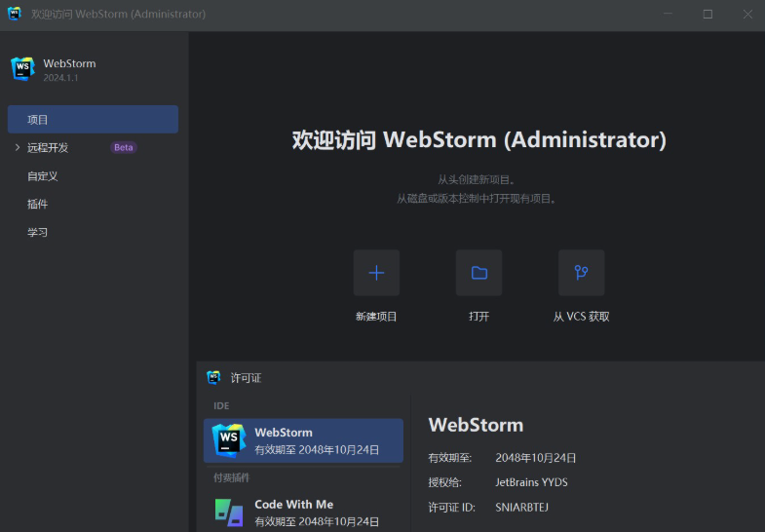Click the 从头创建新项目 subtitle text

pos(477,179)
